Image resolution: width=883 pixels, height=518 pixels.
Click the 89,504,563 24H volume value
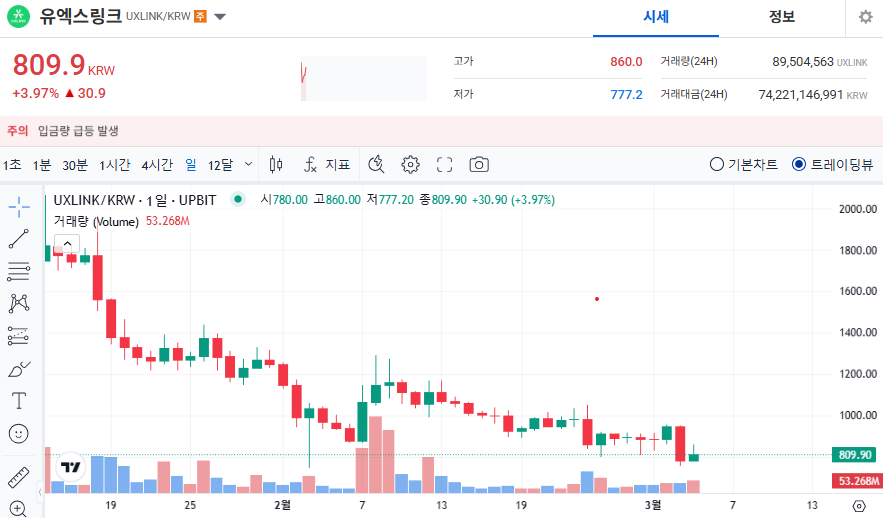click(802, 61)
